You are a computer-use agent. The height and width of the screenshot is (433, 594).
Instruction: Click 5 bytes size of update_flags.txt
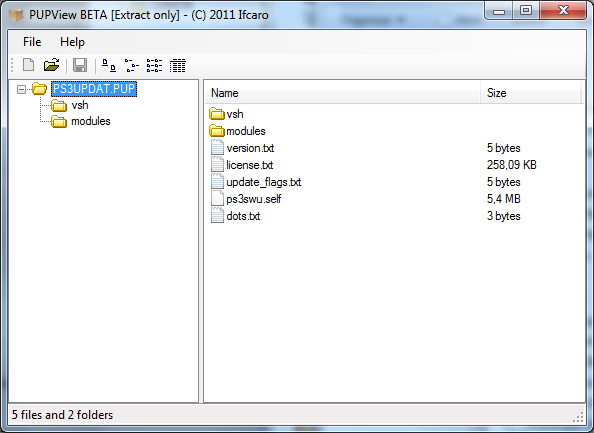503,182
